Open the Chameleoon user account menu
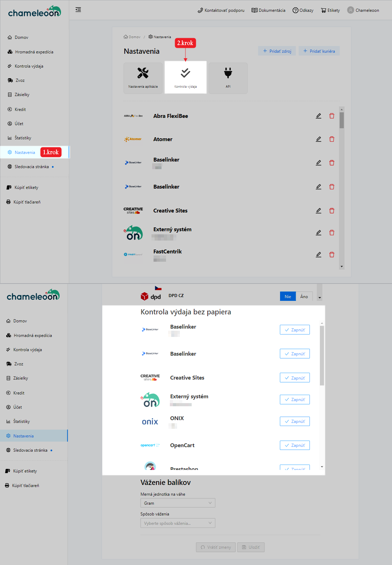392x565 pixels. coord(363,10)
